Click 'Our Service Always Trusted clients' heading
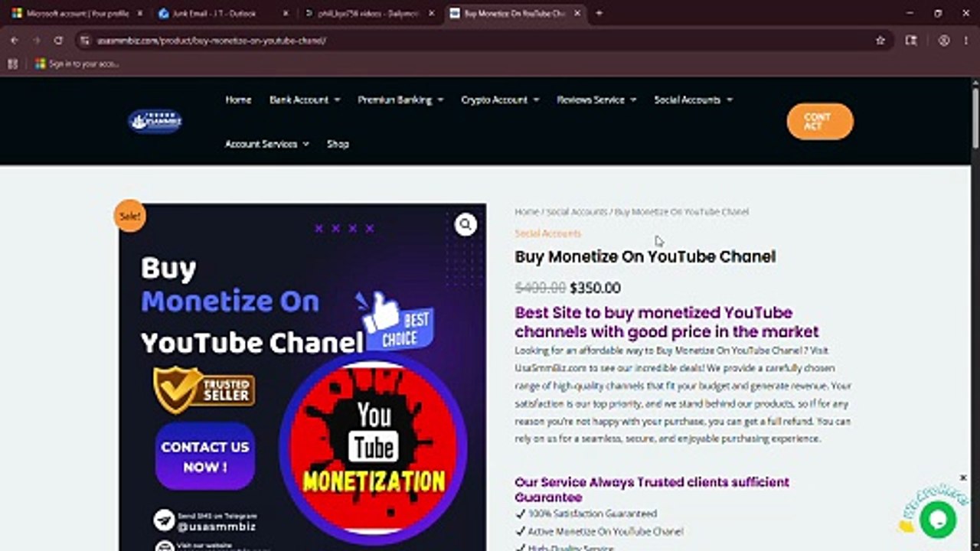Screen dimensions: 980x551 652,489
